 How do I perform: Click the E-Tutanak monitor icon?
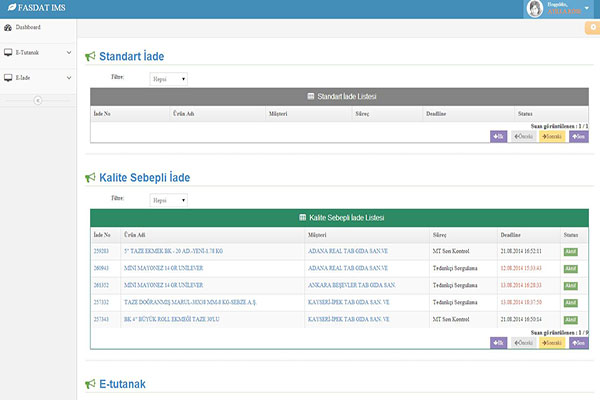click(8, 52)
